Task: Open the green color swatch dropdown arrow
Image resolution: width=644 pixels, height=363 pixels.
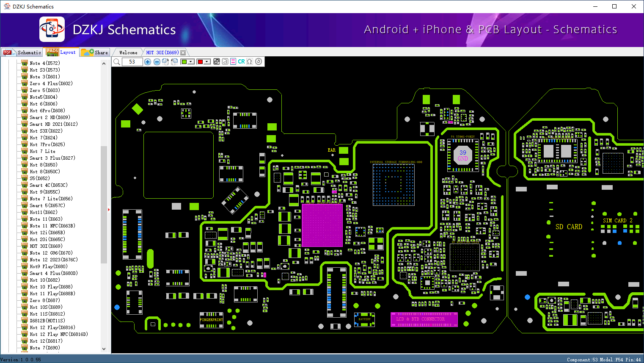Action: pyautogui.click(x=191, y=62)
